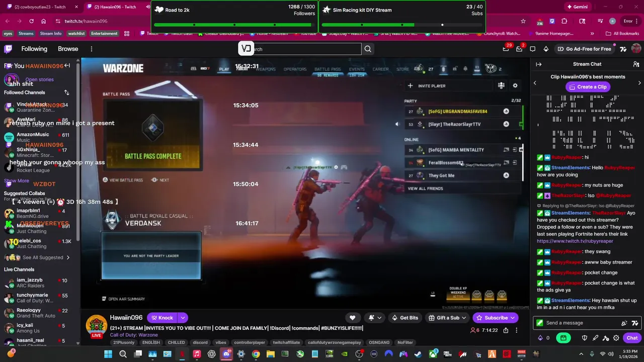Go to next chat highlight card
Viewport: 644px width, 362px height.
coord(639,83)
